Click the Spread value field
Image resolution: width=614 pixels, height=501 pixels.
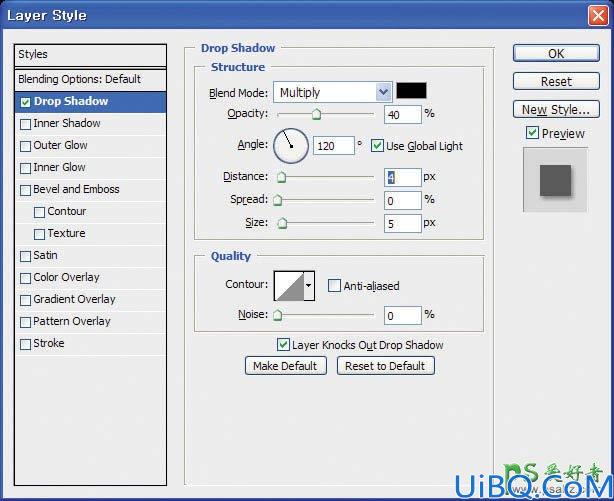click(403, 201)
